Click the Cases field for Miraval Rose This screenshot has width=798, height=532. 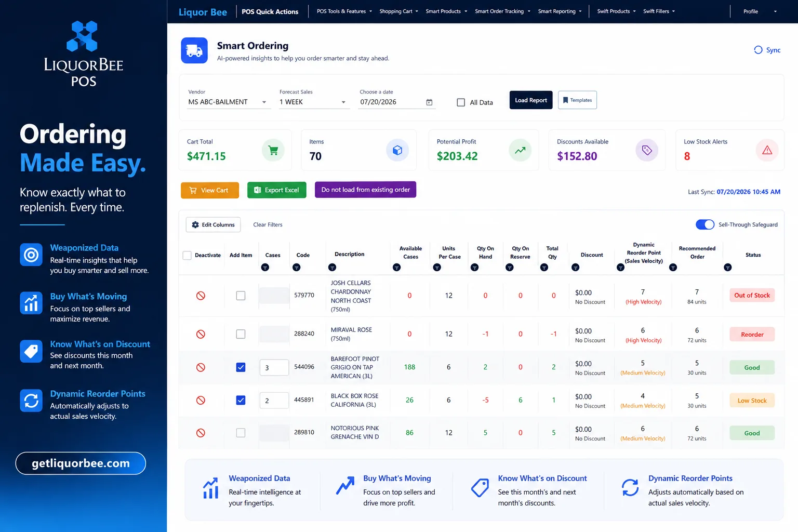coord(274,334)
